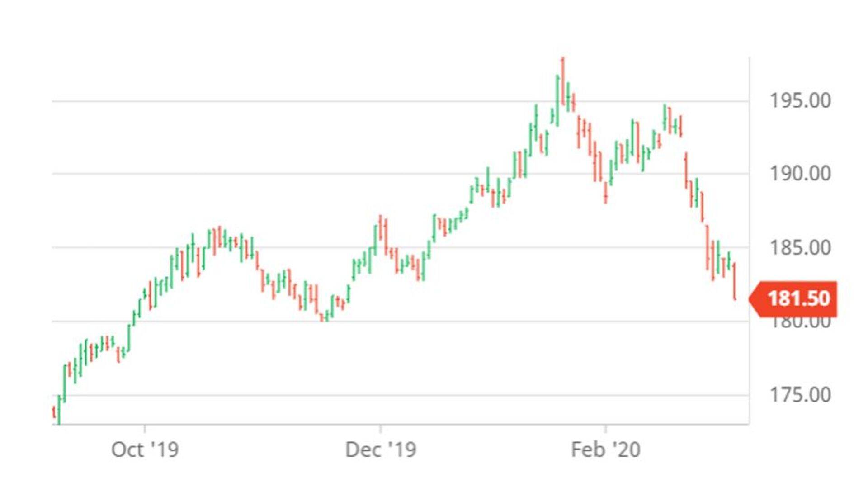868x478 pixels.
Task: Click the Oct '19 tick mark on time axis
Action: click(x=145, y=427)
